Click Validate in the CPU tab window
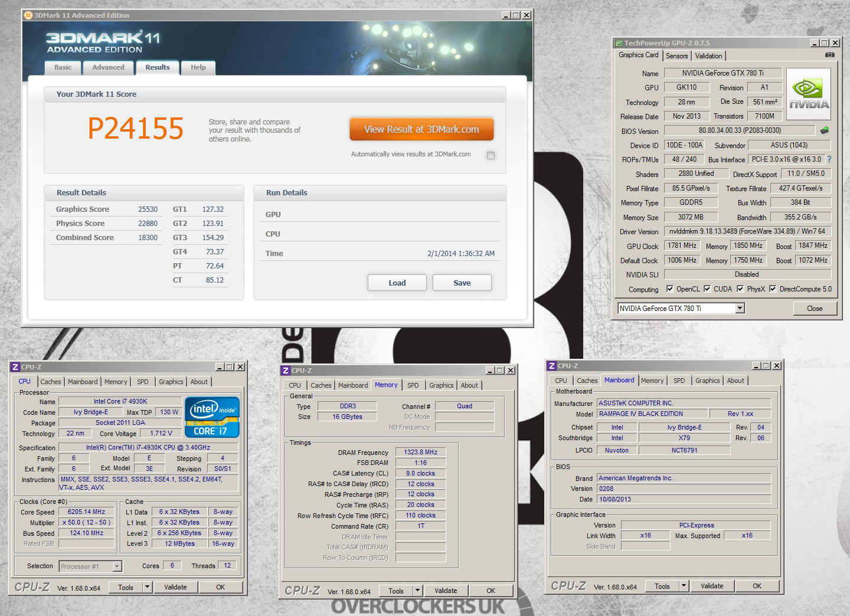 (175, 587)
